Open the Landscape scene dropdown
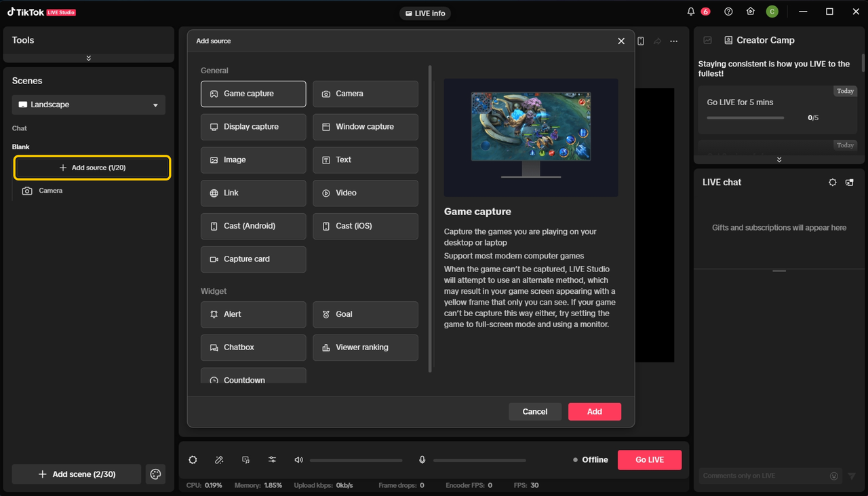 click(89, 105)
